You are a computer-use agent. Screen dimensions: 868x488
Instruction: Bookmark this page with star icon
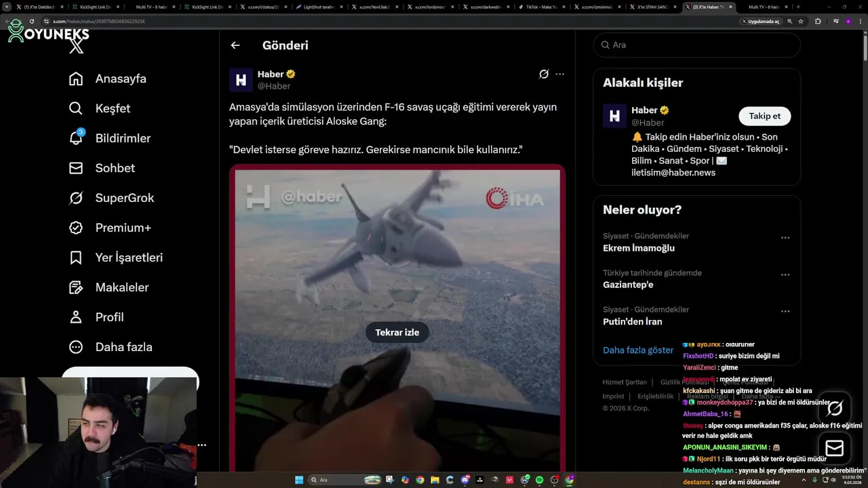pos(801,22)
